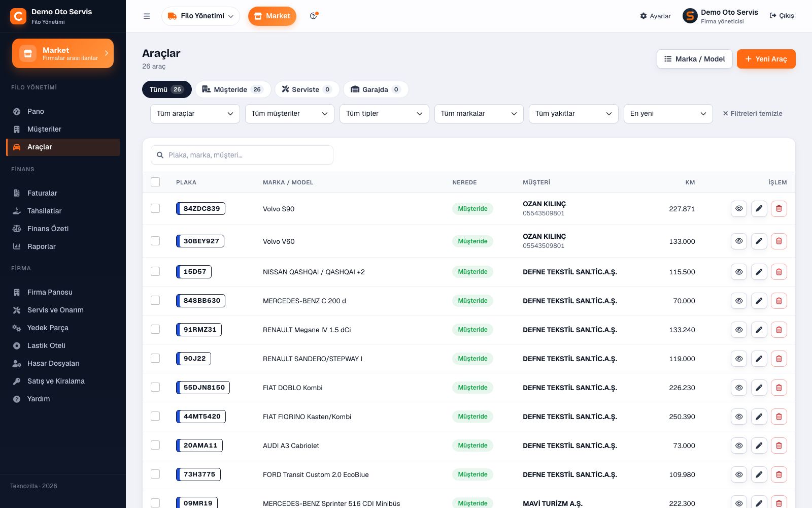
Task: Open Ayarlar settings gear
Action: point(655,16)
